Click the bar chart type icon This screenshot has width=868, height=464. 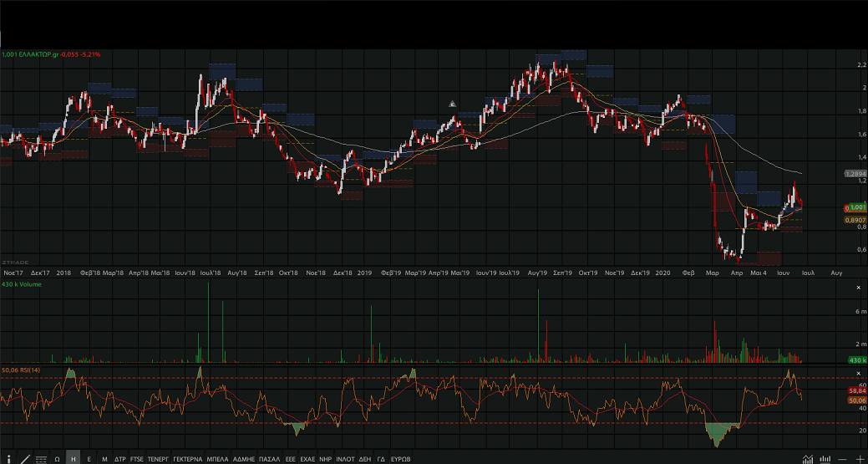(x=825, y=459)
